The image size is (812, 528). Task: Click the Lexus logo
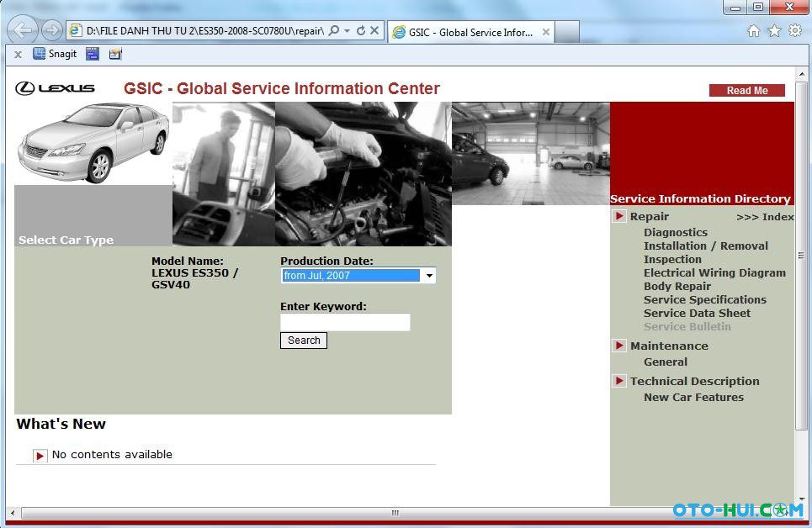tap(55, 88)
